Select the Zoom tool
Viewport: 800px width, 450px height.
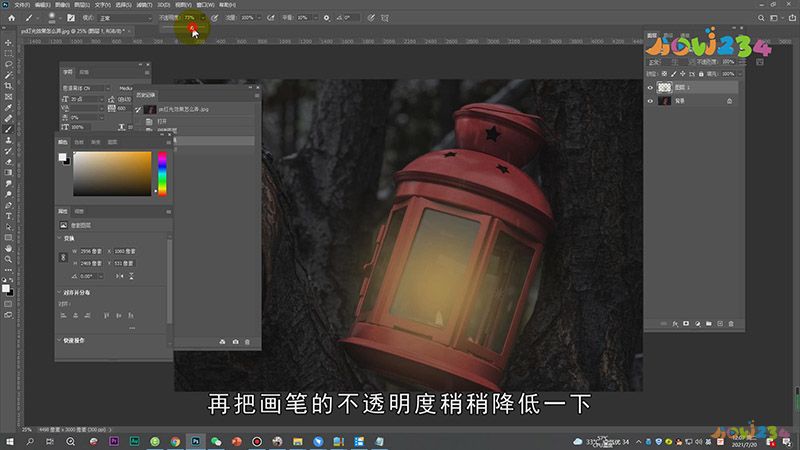click(8, 259)
